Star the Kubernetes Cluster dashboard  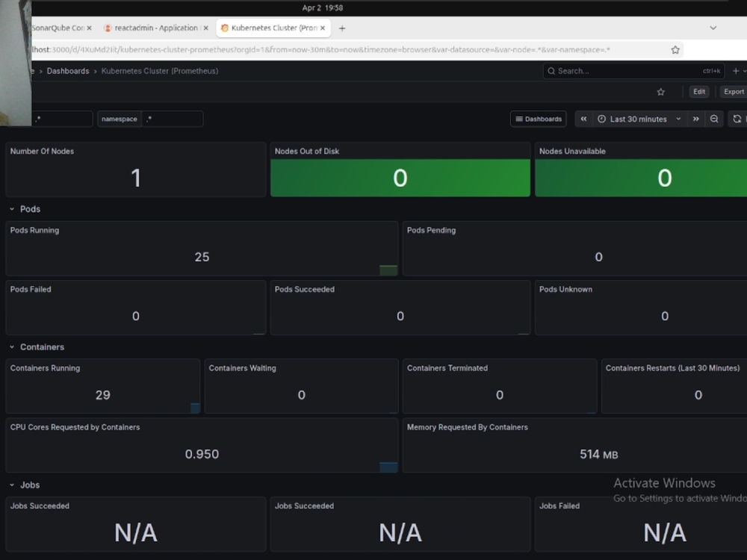660,92
